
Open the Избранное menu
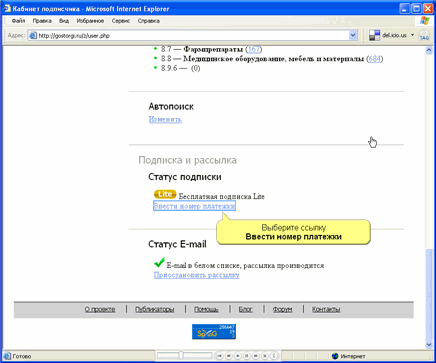[x=90, y=21]
